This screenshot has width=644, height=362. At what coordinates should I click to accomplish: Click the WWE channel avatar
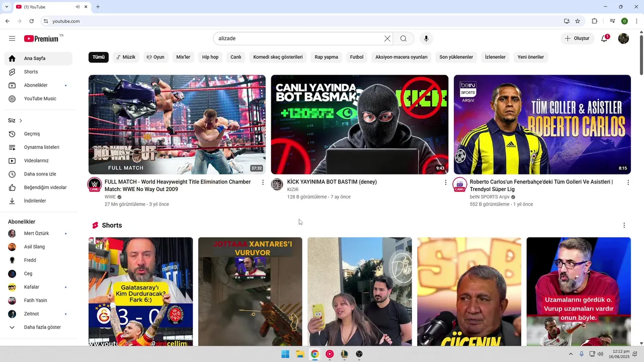(95, 185)
